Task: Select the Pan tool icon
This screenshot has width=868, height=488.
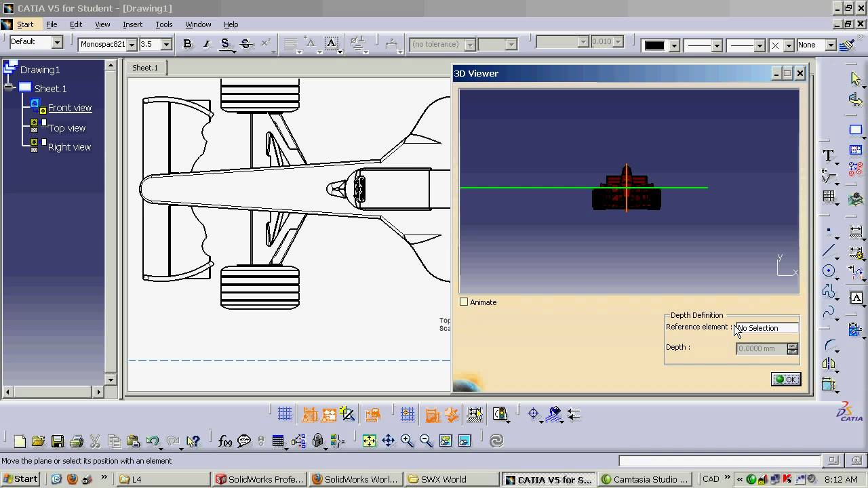Action: (388, 441)
